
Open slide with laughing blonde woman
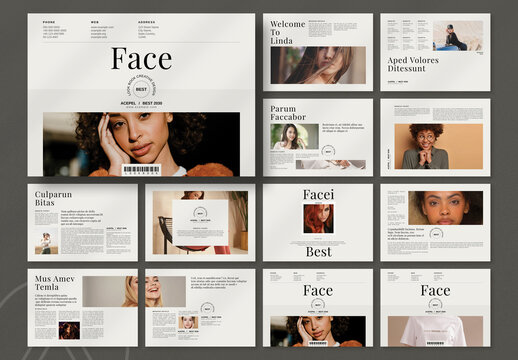click(x=200, y=308)
